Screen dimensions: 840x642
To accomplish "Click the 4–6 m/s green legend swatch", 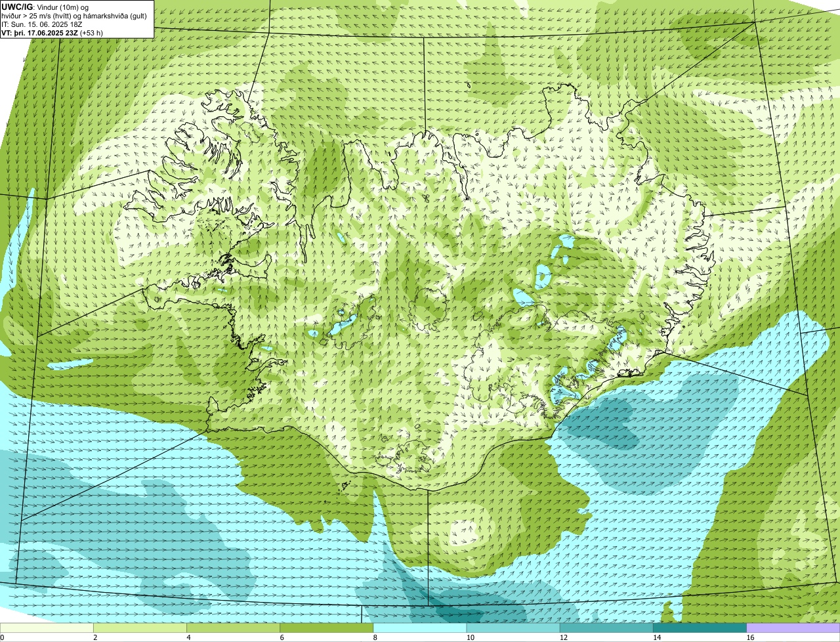I will point(234,628).
